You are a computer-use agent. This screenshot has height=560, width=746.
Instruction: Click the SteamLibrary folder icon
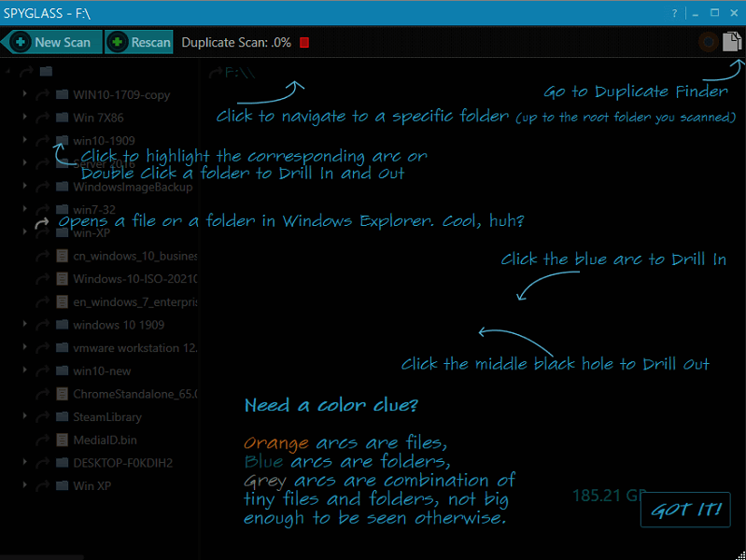click(62, 417)
